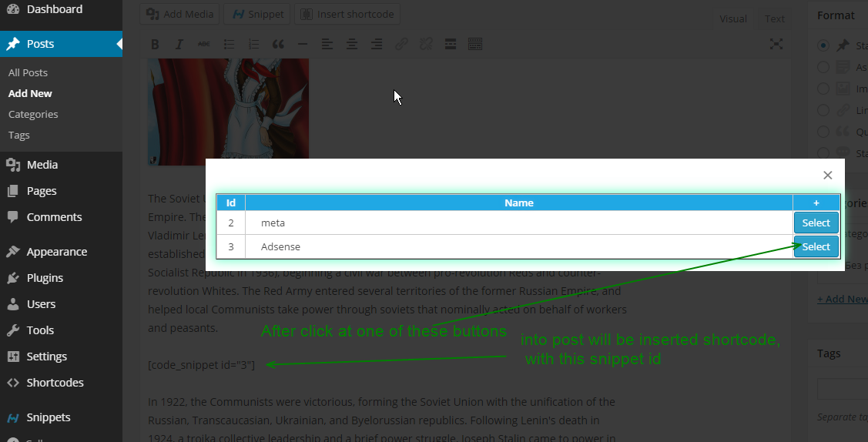Open the Snippets menu
This screenshot has height=442, width=868.
pos(61,417)
